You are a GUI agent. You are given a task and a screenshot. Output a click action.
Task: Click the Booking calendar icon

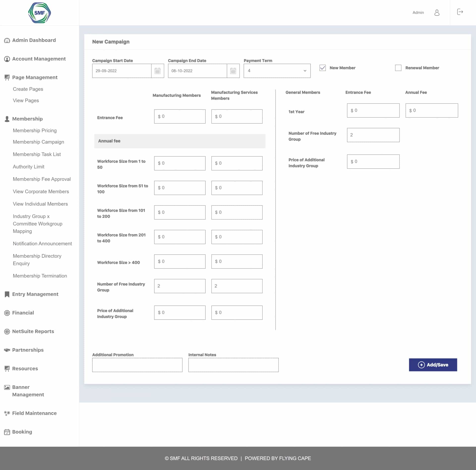(7, 432)
